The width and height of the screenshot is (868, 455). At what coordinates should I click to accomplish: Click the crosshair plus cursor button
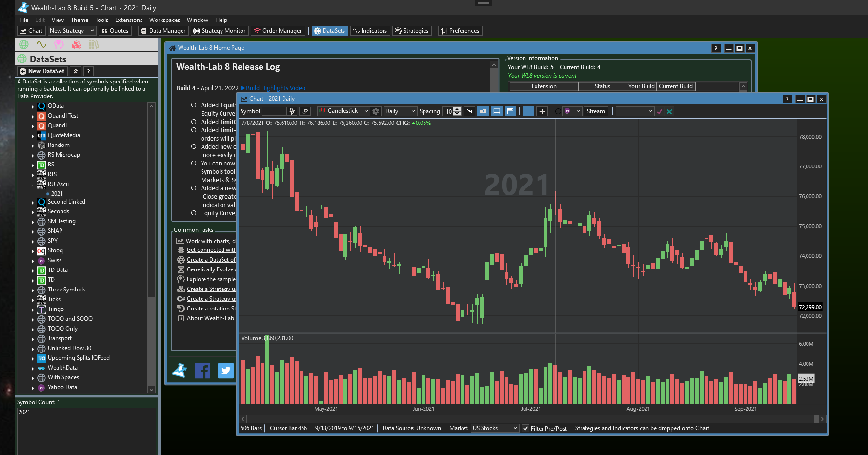[x=542, y=111]
